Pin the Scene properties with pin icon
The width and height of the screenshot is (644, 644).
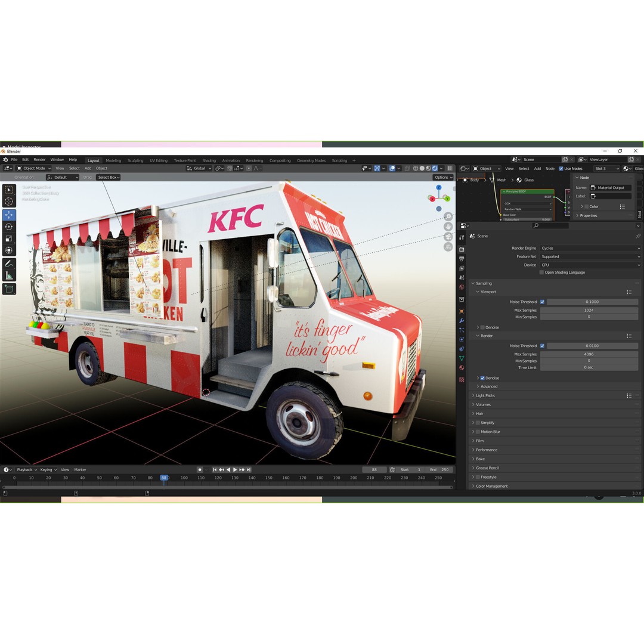[638, 236]
